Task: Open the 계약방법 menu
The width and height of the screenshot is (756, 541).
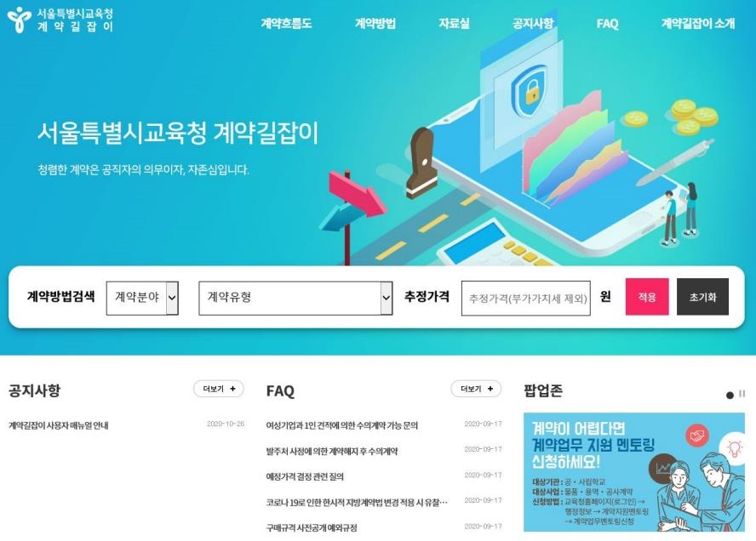Action: [375, 23]
